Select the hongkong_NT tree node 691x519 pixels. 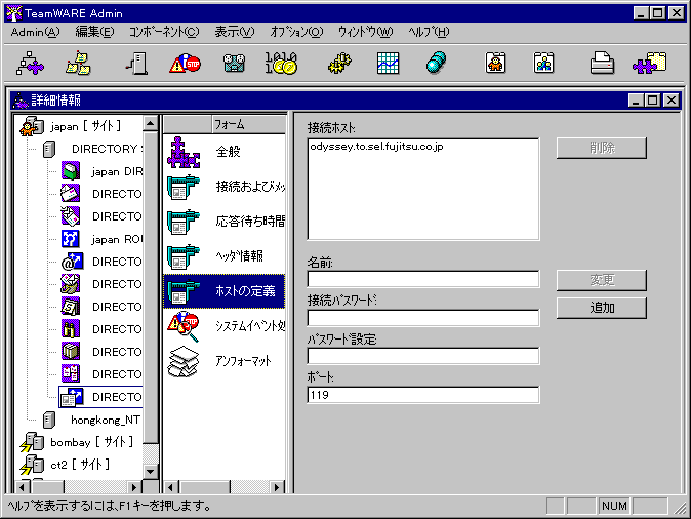(x=105, y=420)
